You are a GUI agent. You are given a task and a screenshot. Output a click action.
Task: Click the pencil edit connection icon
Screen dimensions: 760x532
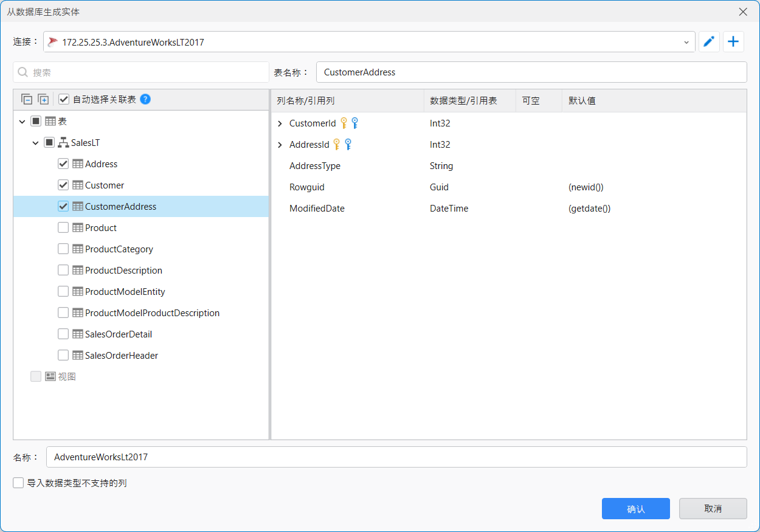709,42
